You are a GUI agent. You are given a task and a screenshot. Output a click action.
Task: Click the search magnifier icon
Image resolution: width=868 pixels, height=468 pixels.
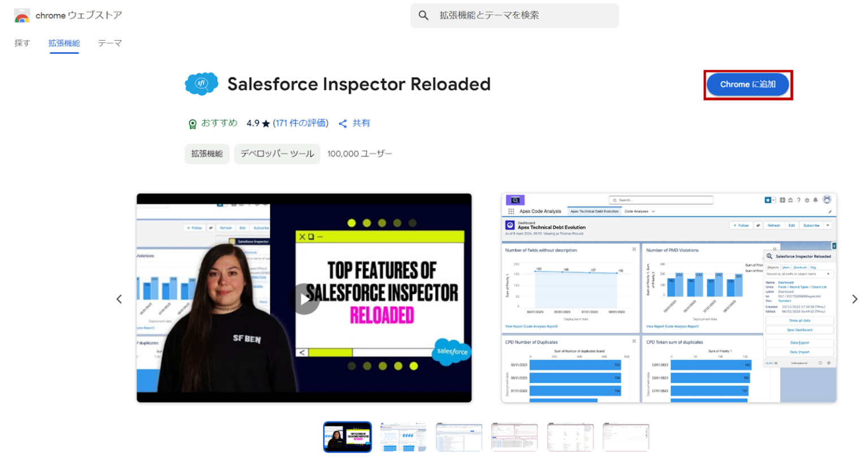point(423,16)
